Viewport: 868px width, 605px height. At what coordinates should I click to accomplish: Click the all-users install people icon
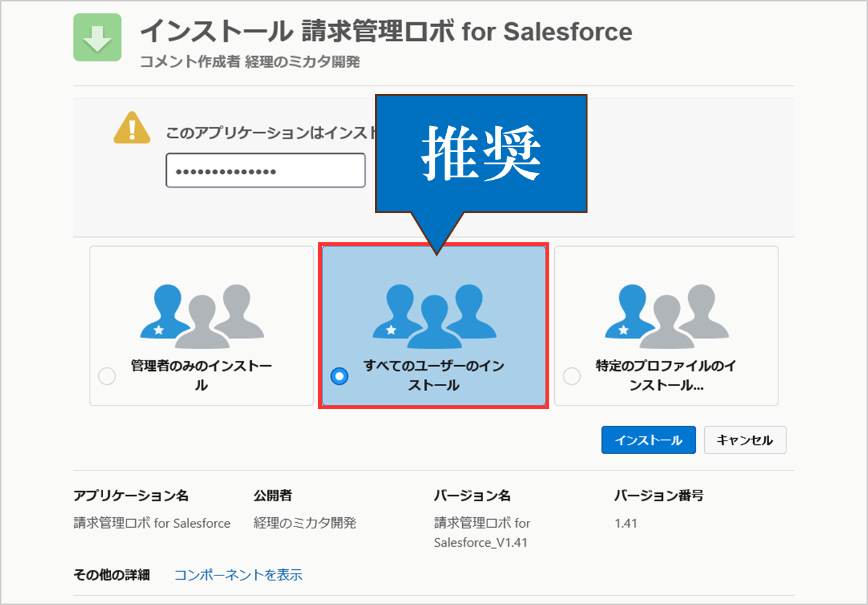click(434, 316)
